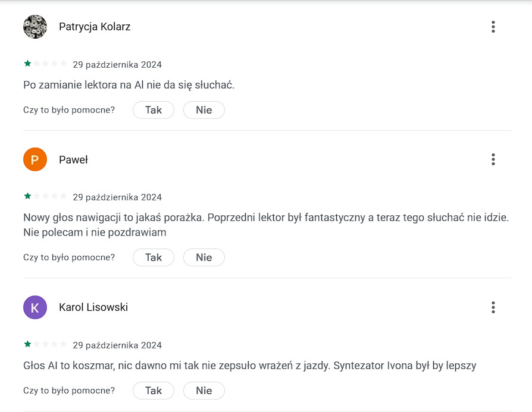Image resolution: width=532 pixels, height=412 pixels.
Task: Open three-dot menu for Karol Lisowski's review
Action: tap(493, 307)
